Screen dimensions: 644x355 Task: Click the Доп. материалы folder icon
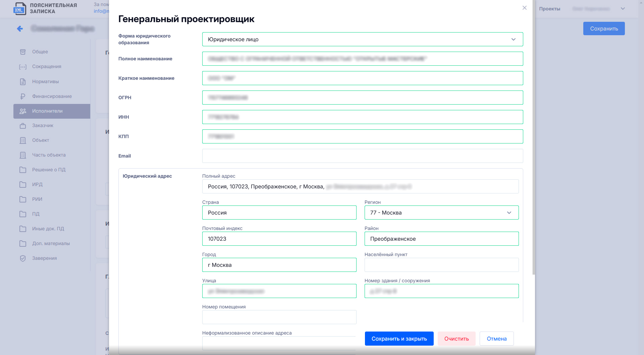click(23, 244)
